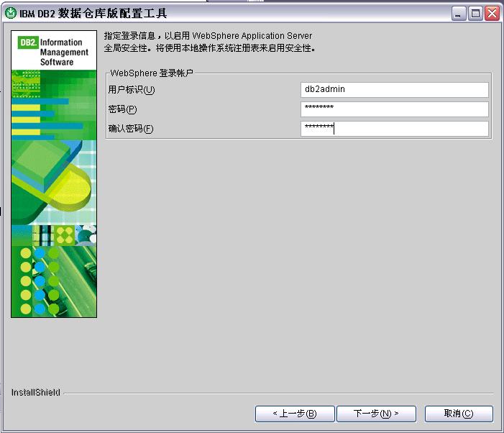Screen dimensions: 504x433
Task: Close the configuration tool window
Action: [x=492, y=14]
